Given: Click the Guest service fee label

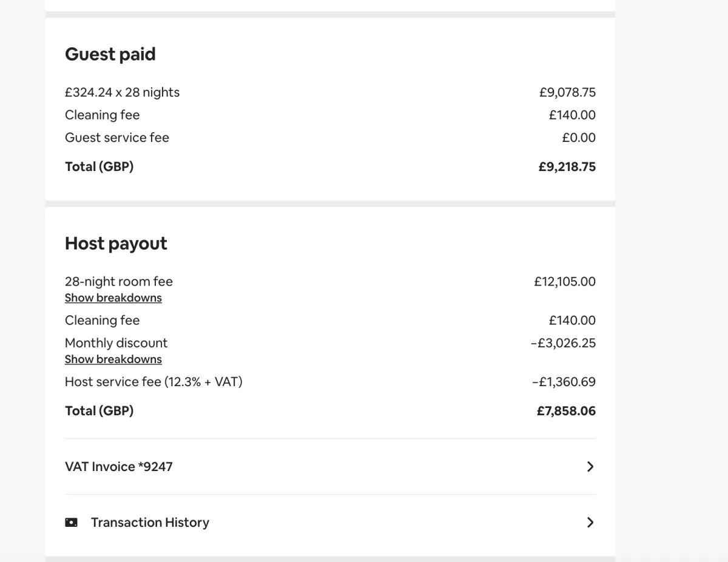Looking at the screenshot, I should tap(117, 138).
